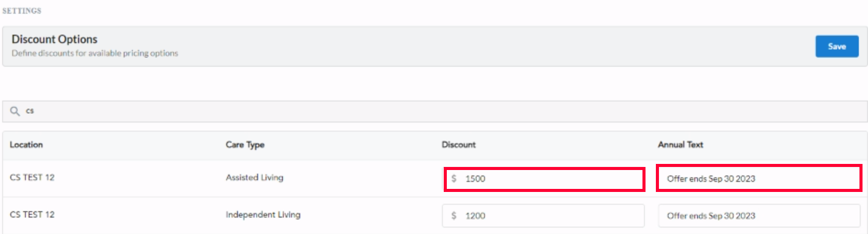The width and height of the screenshot is (868, 234).
Task: Click the Discount Options heading
Action: tap(54, 39)
